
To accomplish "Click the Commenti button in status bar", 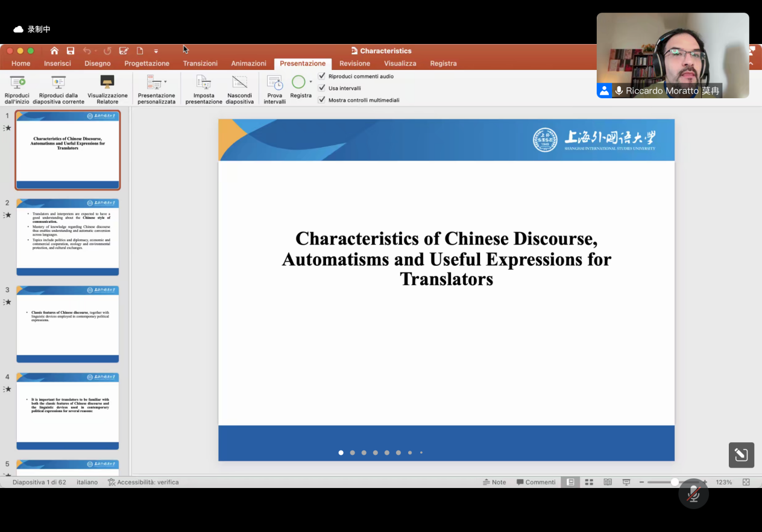I will pos(536,482).
